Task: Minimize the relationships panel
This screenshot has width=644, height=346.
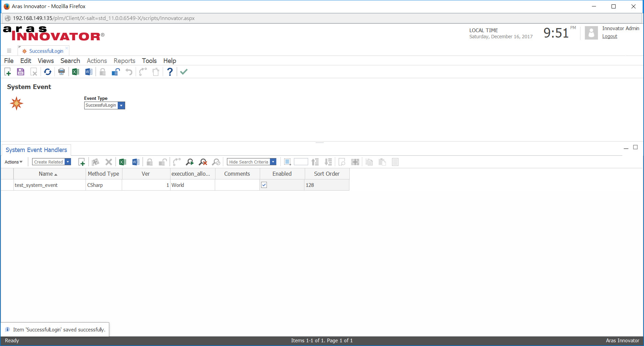Action: tap(626, 148)
